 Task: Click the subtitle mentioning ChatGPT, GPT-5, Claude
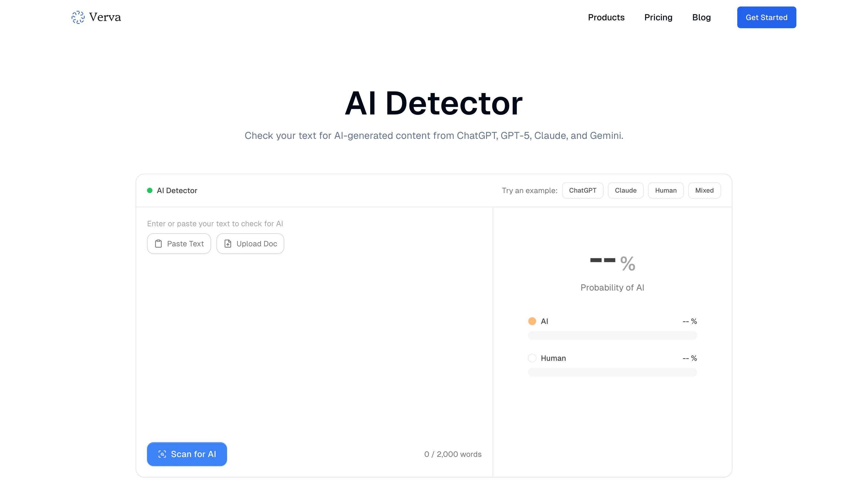pyautogui.click(x=434, y=136)
